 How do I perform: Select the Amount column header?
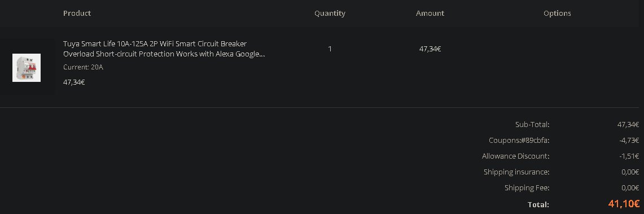pos(430,13)
